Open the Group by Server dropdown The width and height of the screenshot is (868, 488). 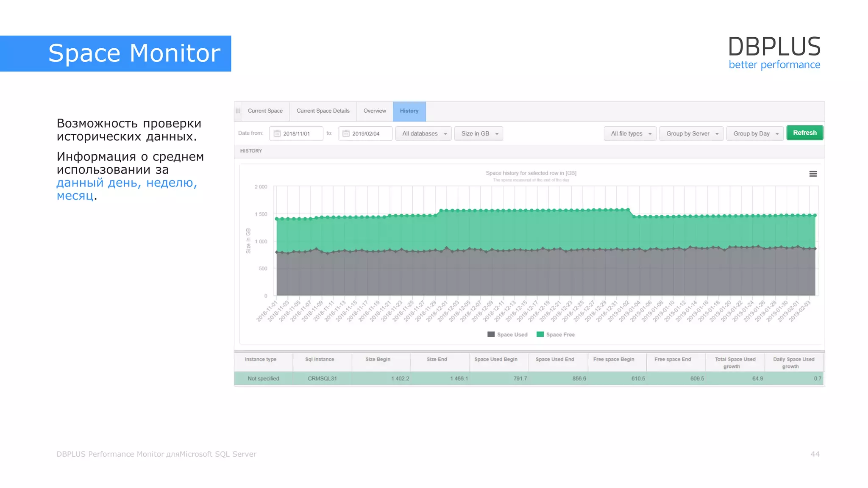[x=691, y=133]
